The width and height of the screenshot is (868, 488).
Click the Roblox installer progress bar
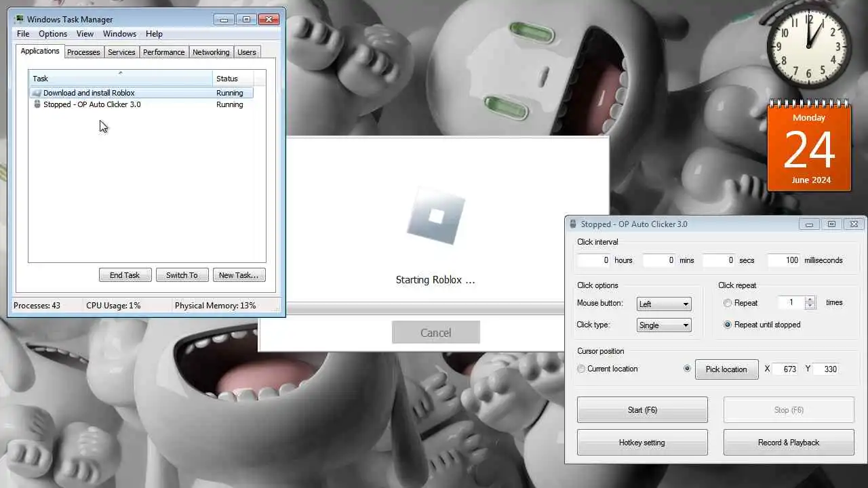(425, 308)
